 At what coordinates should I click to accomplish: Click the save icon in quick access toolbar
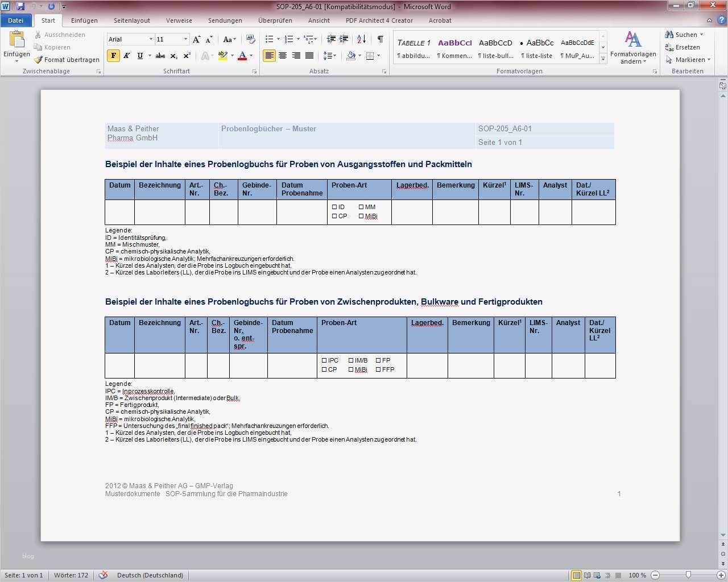click(x=21, y=6)
